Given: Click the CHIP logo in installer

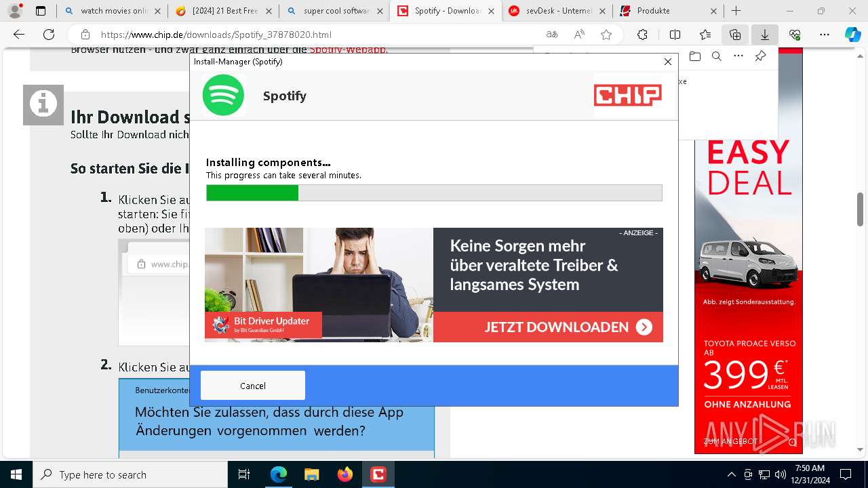Looking at the screenshot, I should 627,96.
